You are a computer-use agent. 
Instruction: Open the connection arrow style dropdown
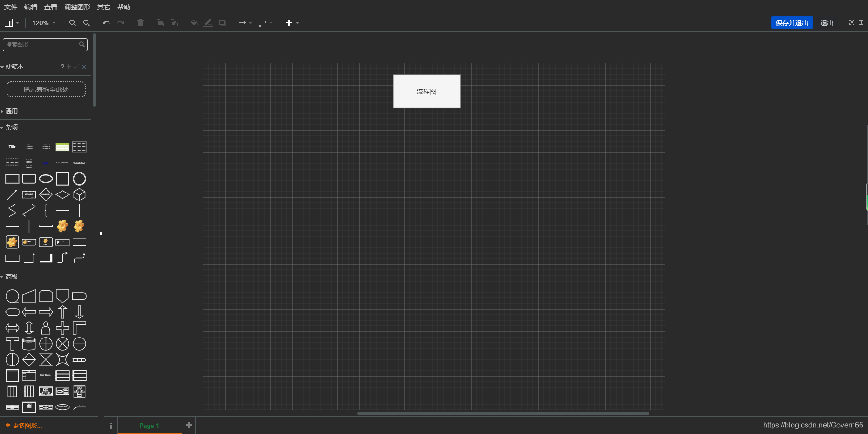(245, 23)
